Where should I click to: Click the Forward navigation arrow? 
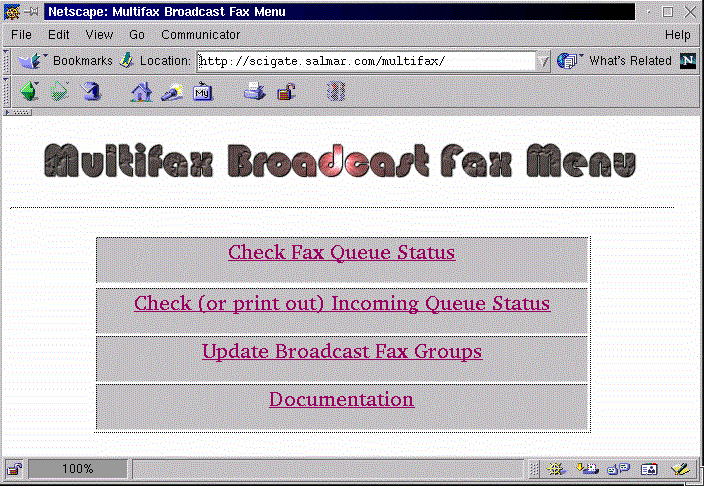61,92
